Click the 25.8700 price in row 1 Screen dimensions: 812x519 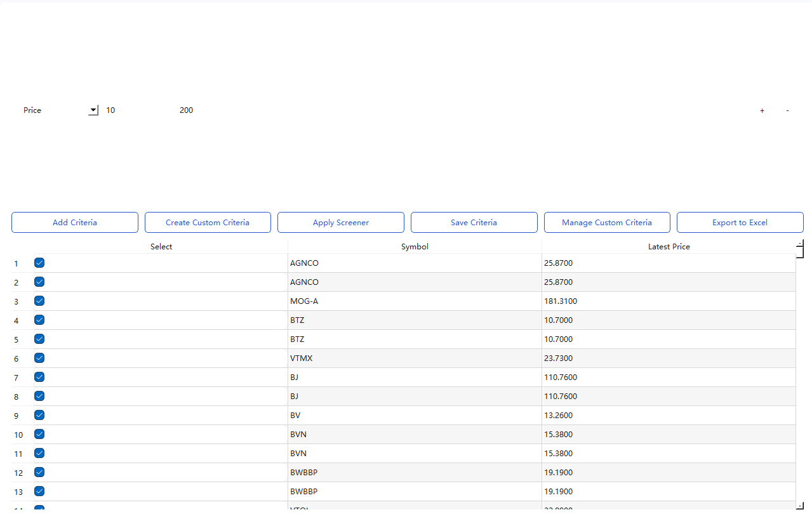pyautogui.click(x=669, y=263)
